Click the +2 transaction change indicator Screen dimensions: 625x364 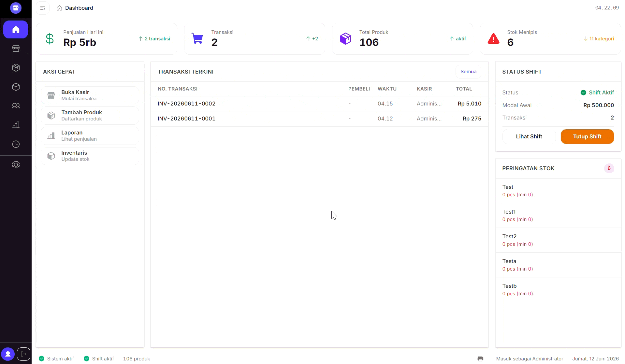(x=312, y=39)
